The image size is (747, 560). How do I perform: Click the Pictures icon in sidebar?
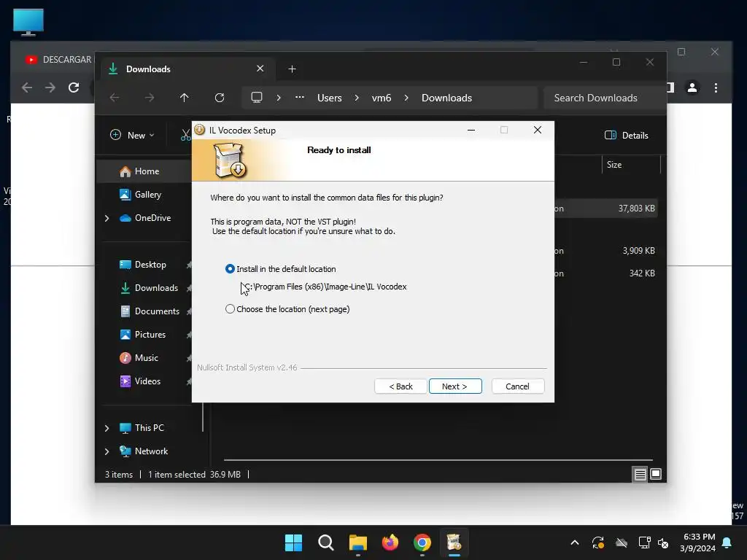(125, 335)
